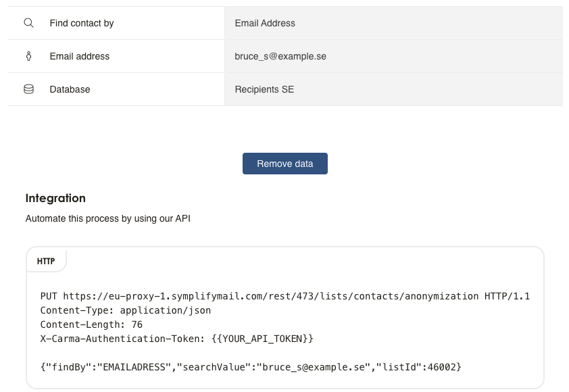Click the Automate this process description text
The width and height of the screenshot is (569, 392).
click(x=108, y=219)
